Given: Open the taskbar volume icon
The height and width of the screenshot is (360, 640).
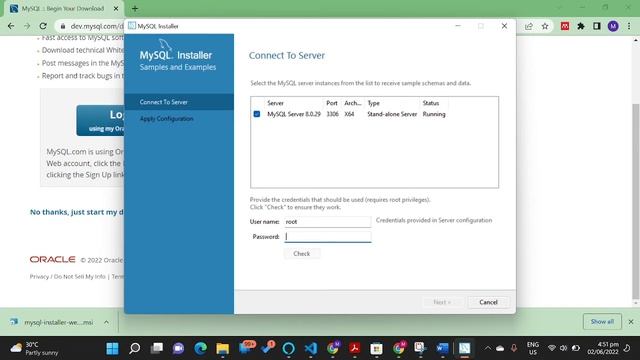Looking at the screenshot, I should tap(564, 348).
